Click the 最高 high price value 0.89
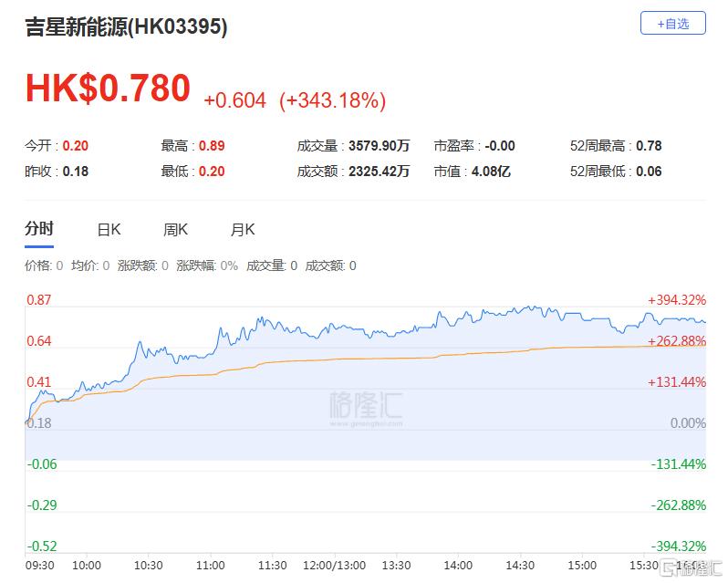Screen dimensions: 728x583 211,146
